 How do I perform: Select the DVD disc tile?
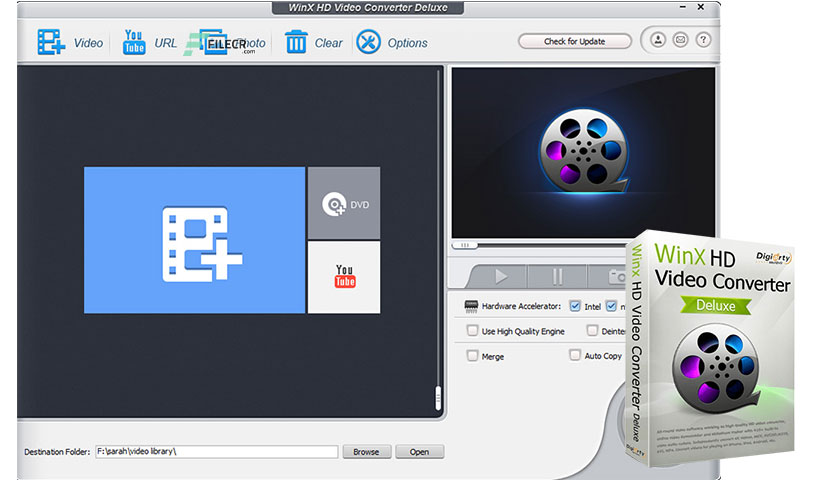tap(344, 203)
